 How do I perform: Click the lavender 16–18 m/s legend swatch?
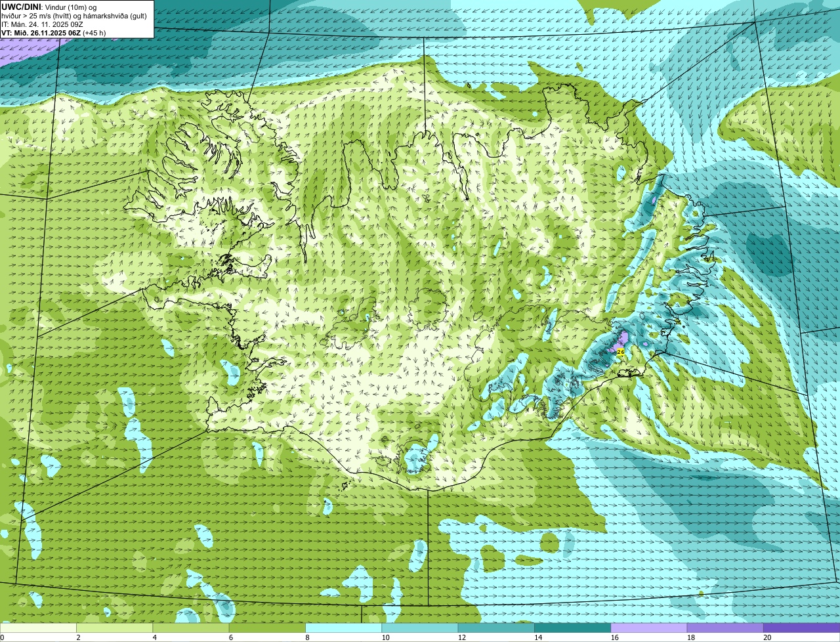point(649,628)
